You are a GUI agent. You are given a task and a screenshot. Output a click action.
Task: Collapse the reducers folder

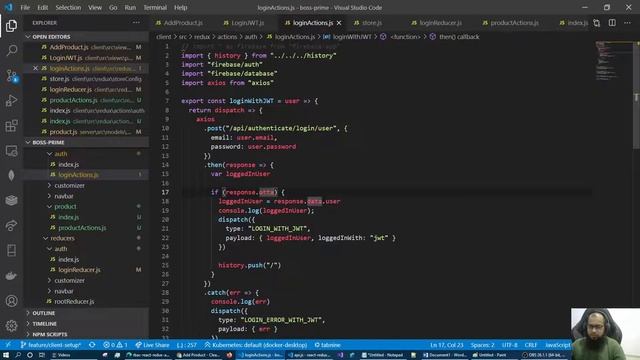click(62, 238)
